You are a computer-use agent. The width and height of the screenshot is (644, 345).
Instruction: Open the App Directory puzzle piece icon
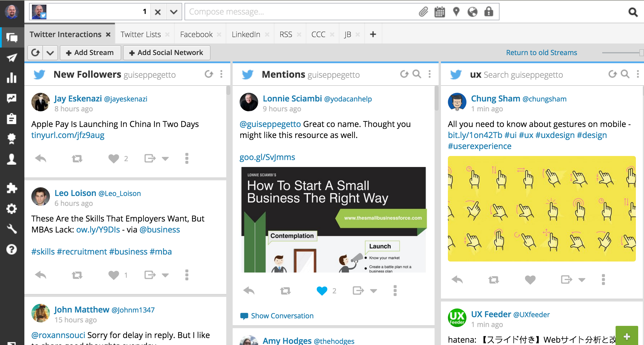(12, 188)
